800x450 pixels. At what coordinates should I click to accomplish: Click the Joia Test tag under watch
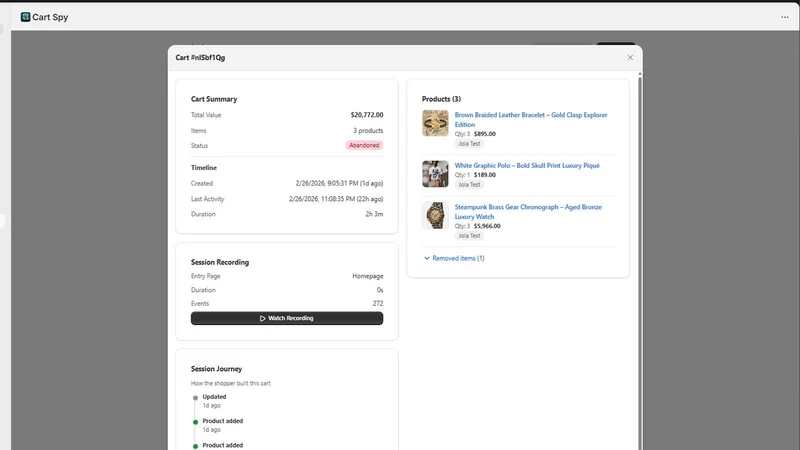(x=469, y=236)
